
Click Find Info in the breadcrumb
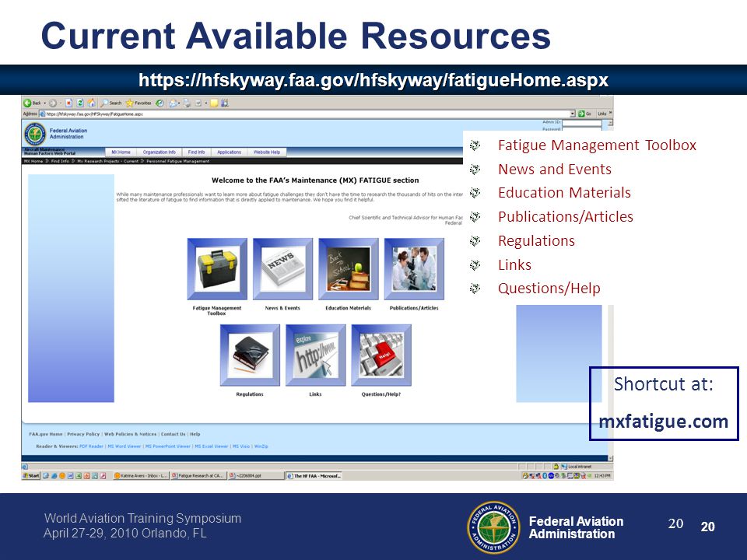pos(60,161)
